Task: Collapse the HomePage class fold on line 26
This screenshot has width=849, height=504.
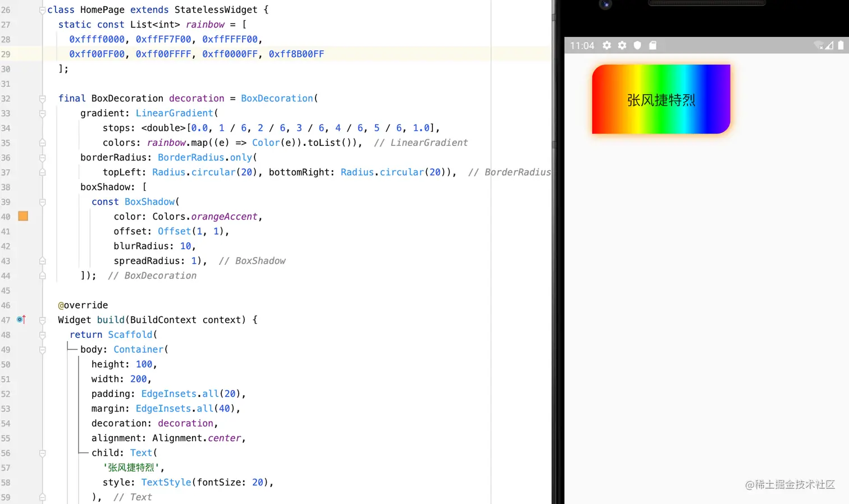Action: point(42,10)
